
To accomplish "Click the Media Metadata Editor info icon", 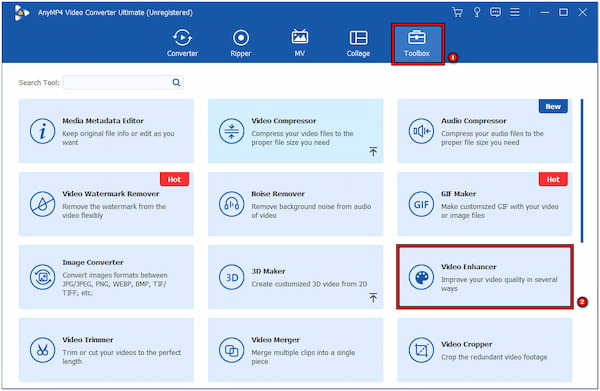I will (x=42, y=131).
